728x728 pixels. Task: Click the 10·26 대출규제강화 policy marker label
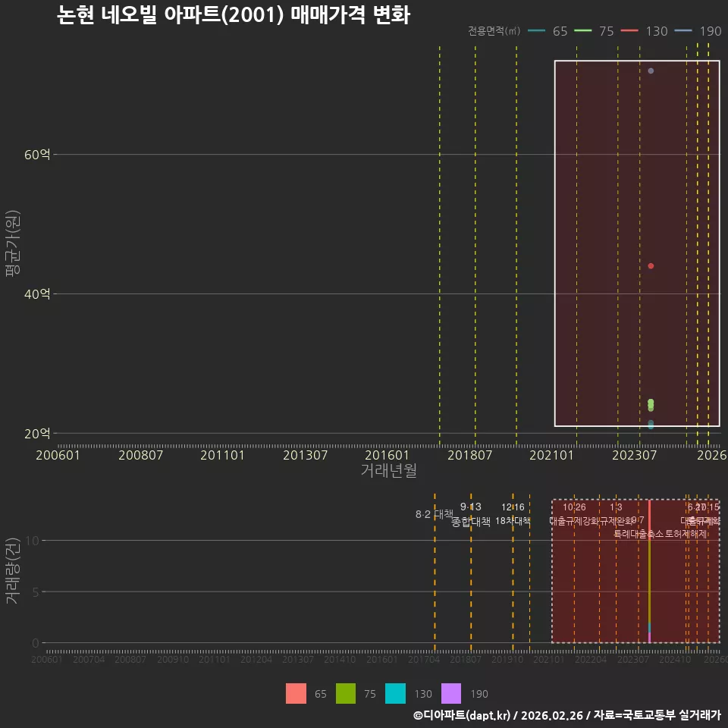pyautogui.click(x=574, y=514)
